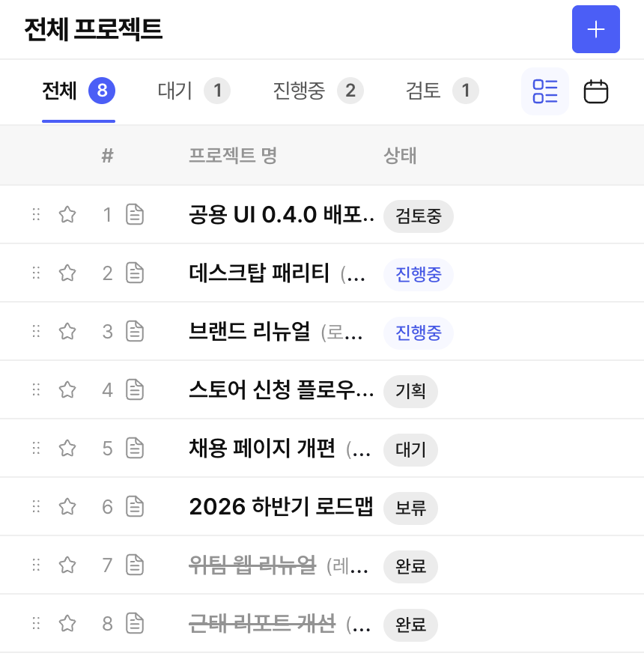Star the 위팀 웹 리뉴얼 project
This screenshot has height=668, width=644.
click(x=67, y=565)
